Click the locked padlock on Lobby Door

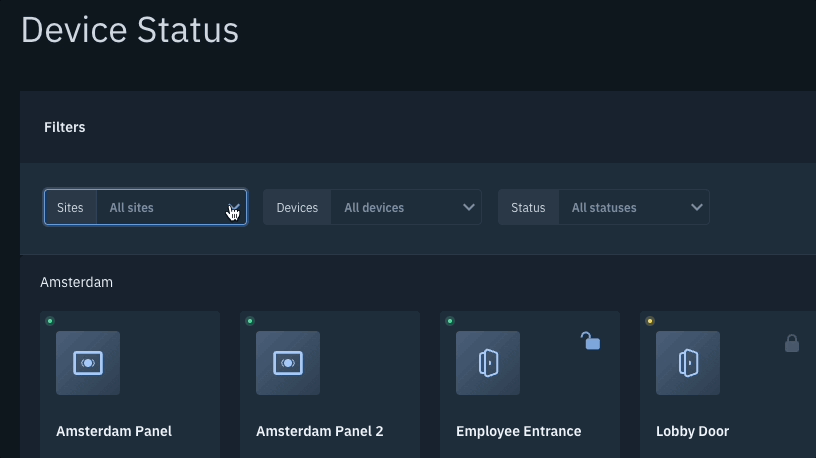[x=792, y=343]
